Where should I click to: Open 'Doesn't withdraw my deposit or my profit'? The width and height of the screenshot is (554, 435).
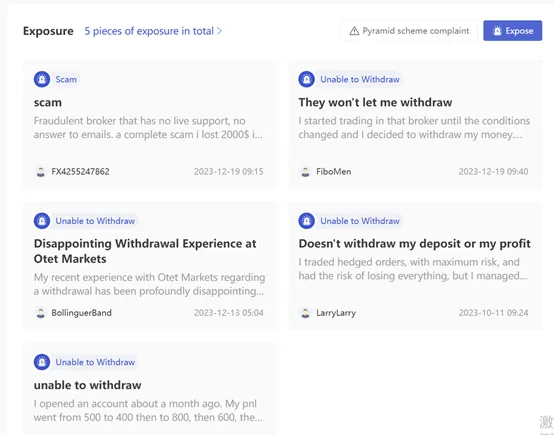coord(414,244)
